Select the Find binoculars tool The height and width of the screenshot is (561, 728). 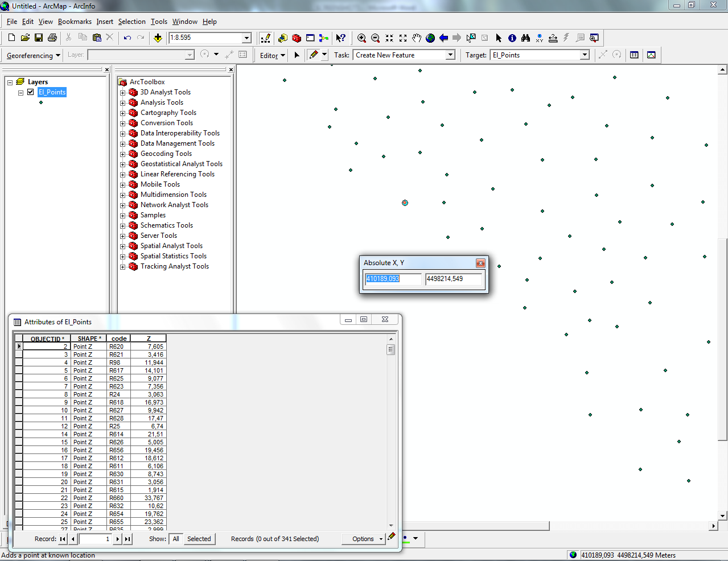tap(526, 38)
